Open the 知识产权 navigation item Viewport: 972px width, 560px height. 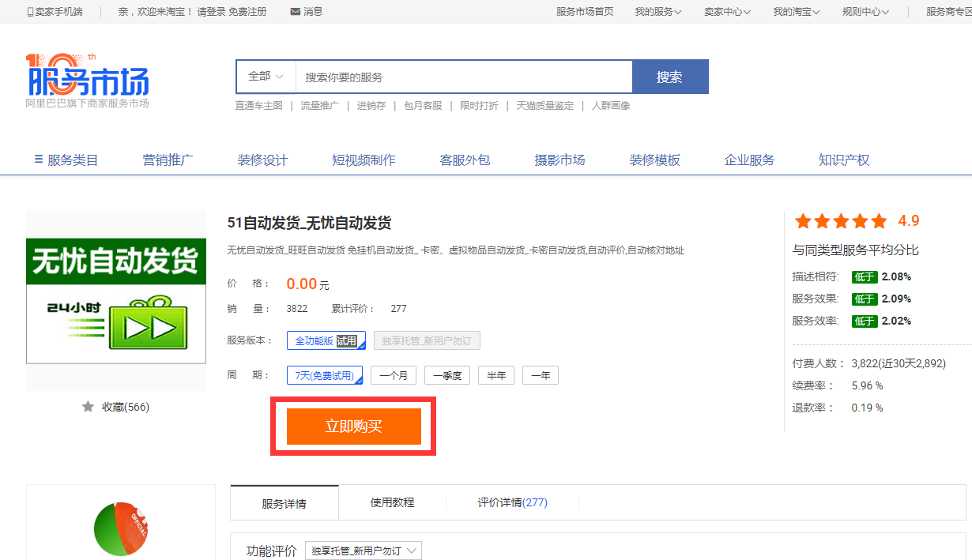pos(844,160)
